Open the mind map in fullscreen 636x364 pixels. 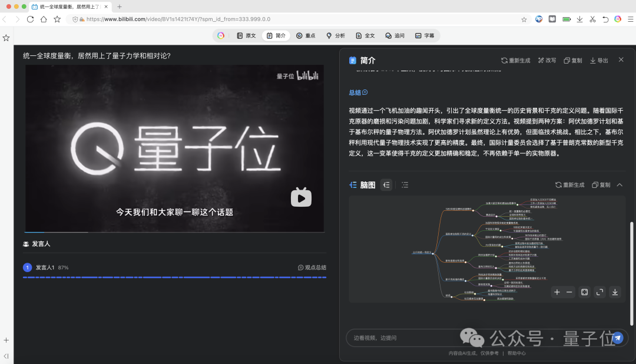coord(599,292)
